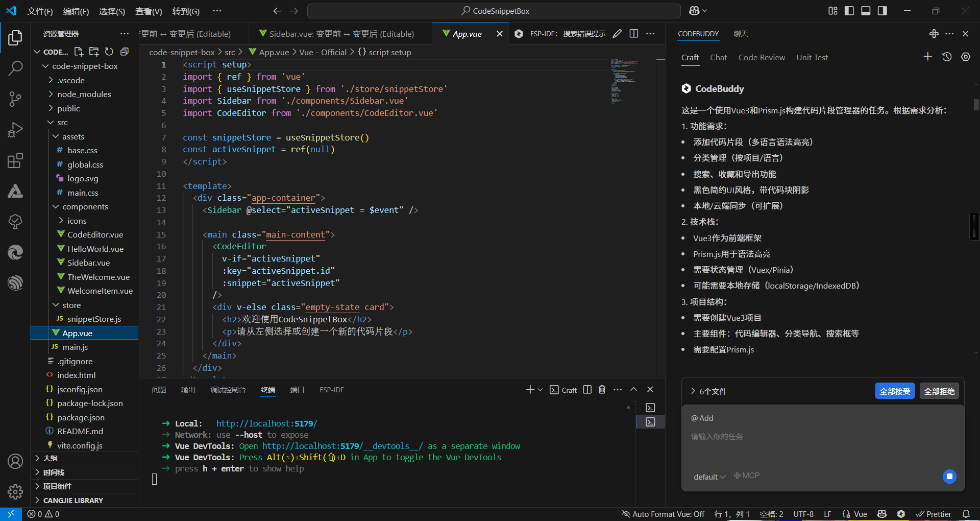This screenshot has width=980, height=521.
Task: Open remote window indicator in status bar
Action: [11, 514]
